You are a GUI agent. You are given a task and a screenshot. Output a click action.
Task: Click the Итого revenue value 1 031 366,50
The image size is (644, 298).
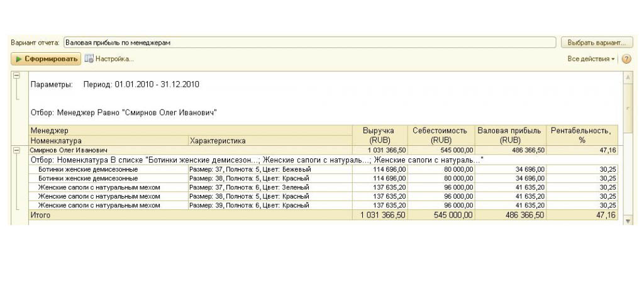coord(384,215)
